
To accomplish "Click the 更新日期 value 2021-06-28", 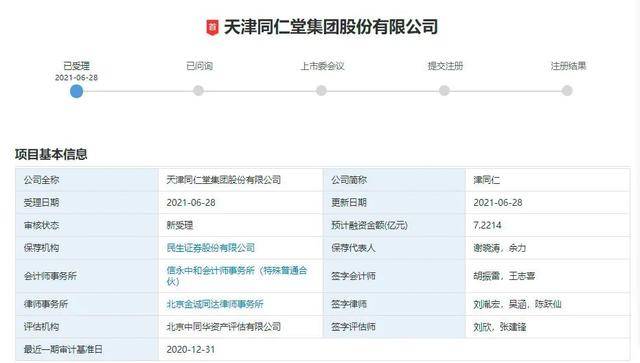I will pyautogui.click(x=498, y=203).
